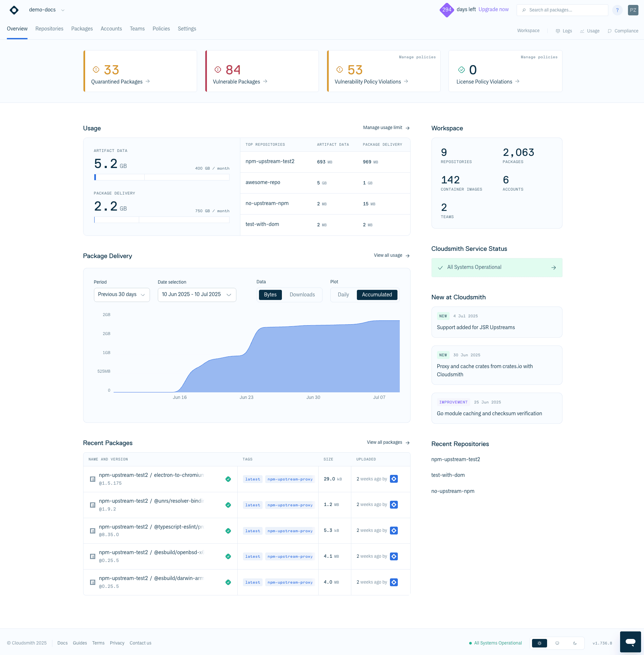644x655 pixels.
Task: Set plot mode to Daily
Action: (x=343, y=295)
